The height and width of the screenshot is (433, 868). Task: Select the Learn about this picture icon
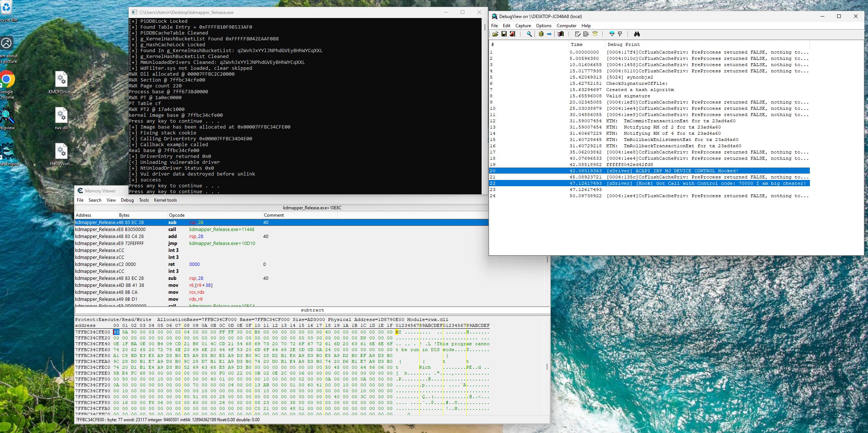7,50
